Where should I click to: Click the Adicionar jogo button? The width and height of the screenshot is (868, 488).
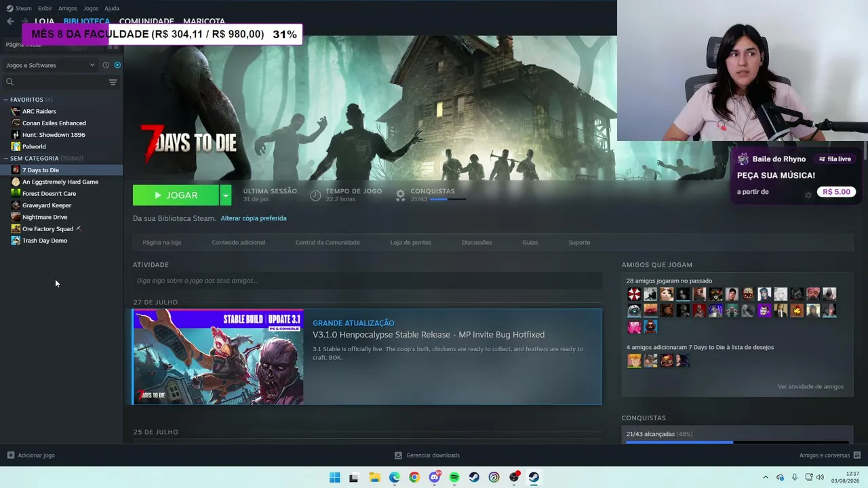tap(31, 455)
